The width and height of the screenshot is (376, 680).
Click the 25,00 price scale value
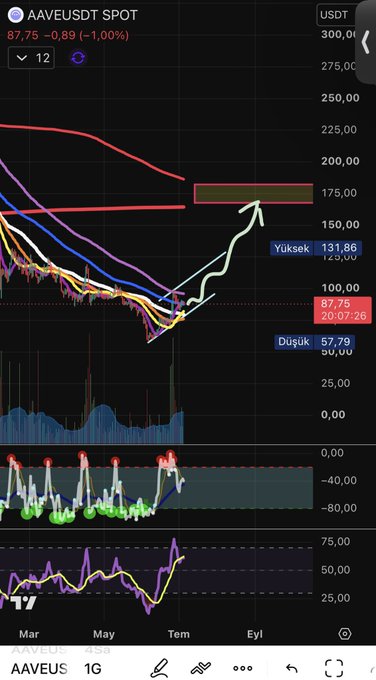336,383
